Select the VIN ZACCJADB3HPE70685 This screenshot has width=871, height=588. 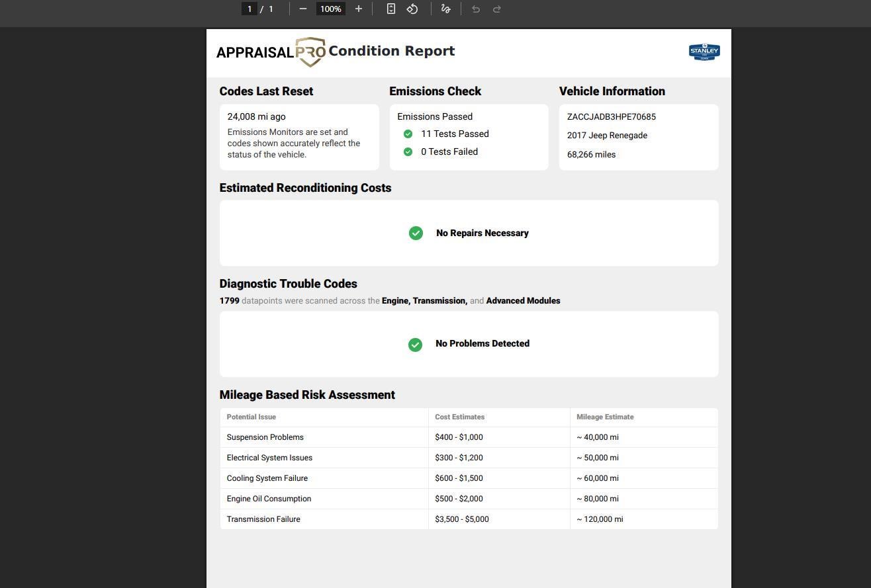point(612,117)
